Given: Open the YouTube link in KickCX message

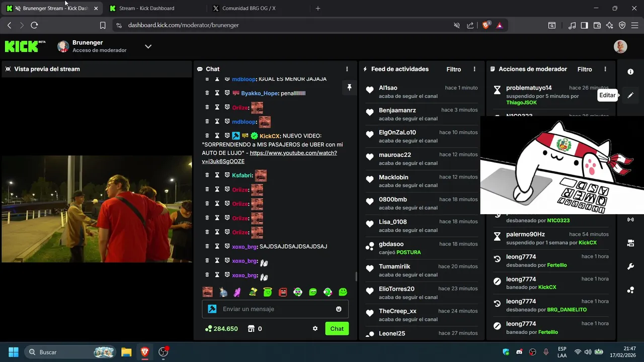Looking at the screenshot, I should point(269,157).
